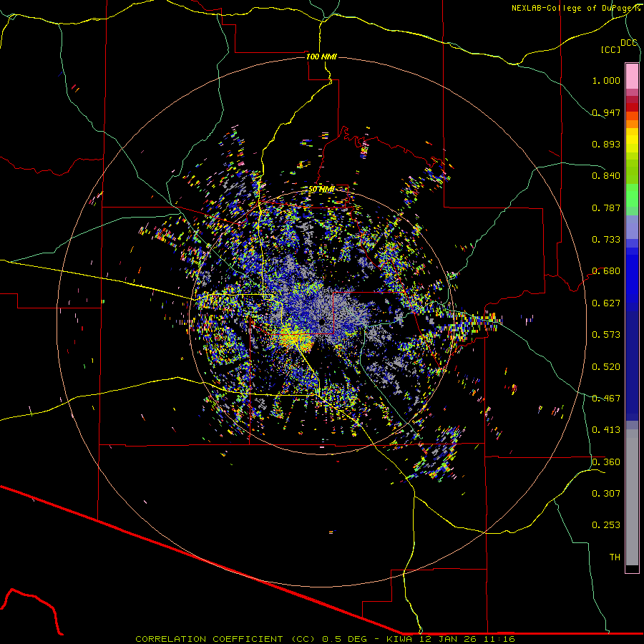The width and height of the screenshot is (644, 644).
Task: Select the 0.413 value on the color scale
Action: click(606, 430)
